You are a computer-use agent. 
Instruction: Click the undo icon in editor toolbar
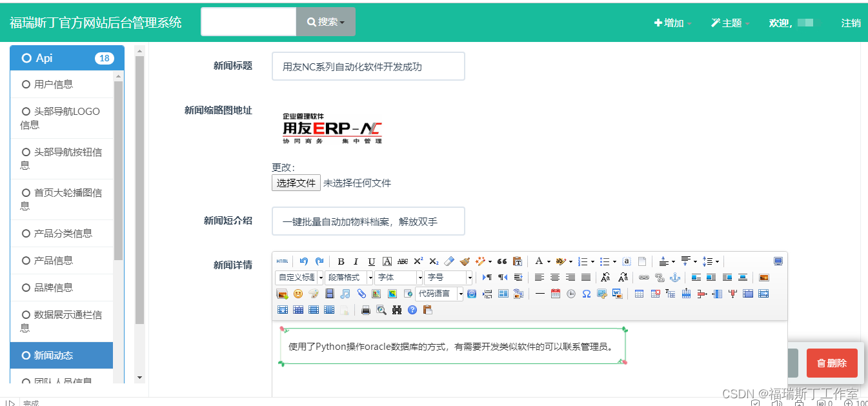tap(304, 261)
